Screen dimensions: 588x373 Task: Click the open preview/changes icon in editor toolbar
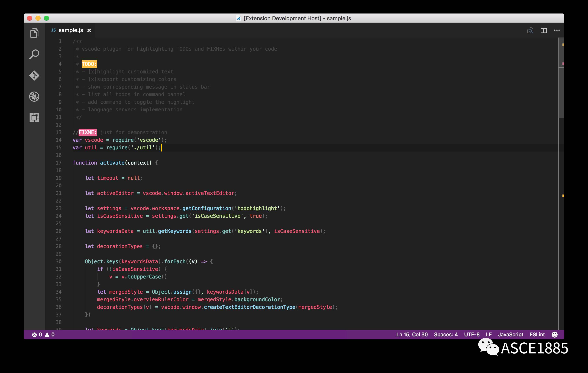[x=530, y=30]
